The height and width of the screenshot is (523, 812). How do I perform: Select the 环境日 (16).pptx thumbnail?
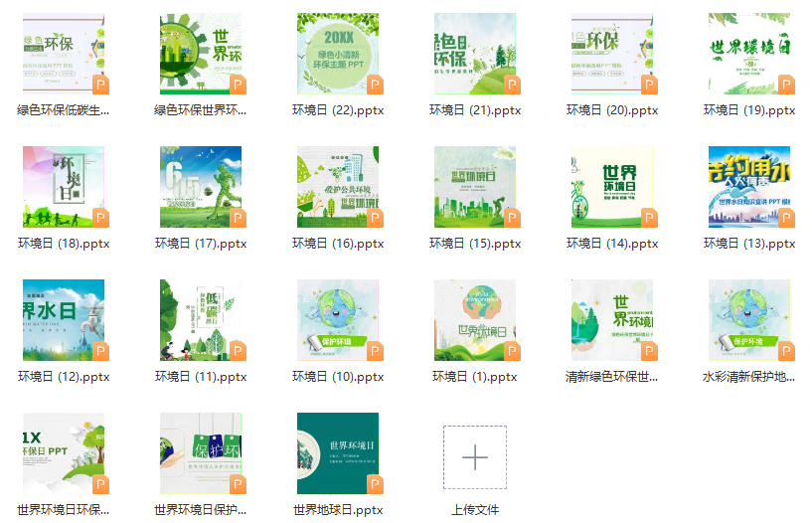pyautogui.click(x=338, y=186)
